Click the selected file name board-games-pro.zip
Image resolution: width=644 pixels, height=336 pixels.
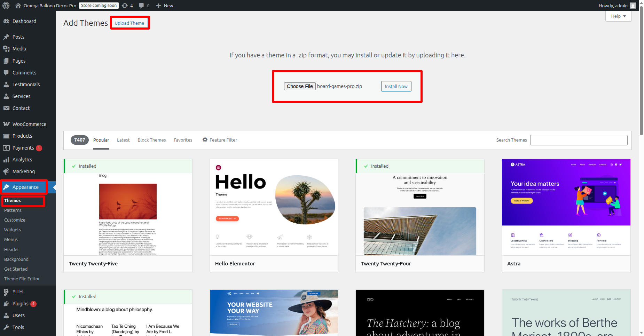(x=339, y=86)
